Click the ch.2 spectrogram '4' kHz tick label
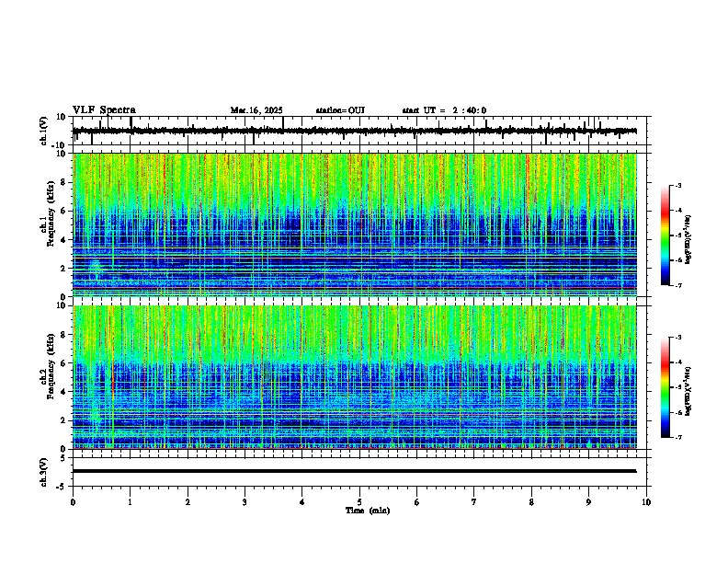 click(x=63, y=392)
